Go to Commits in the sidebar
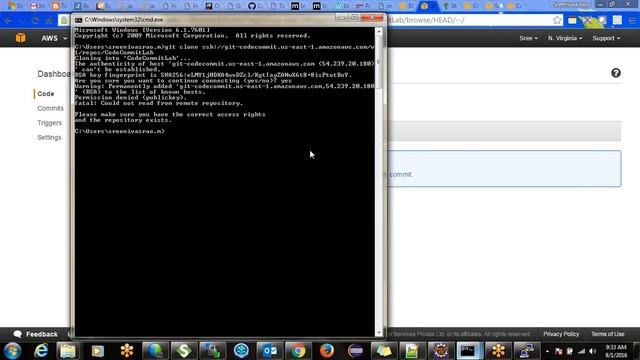 point(50,108)
